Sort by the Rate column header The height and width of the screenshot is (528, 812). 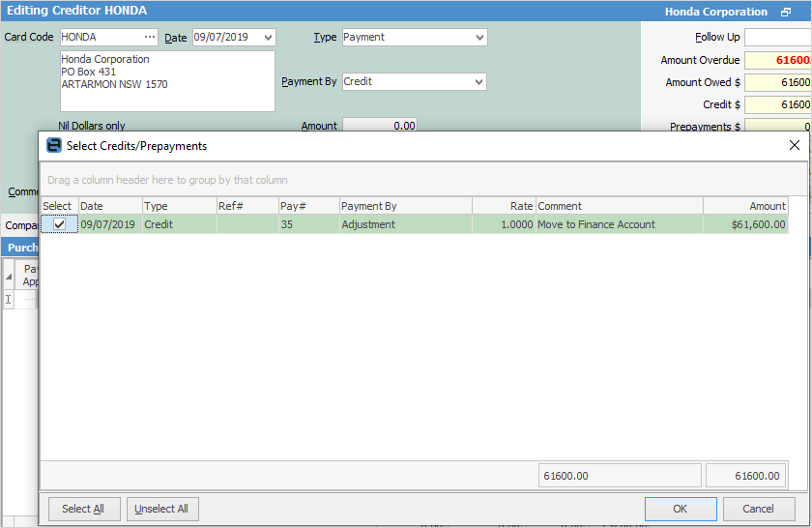pyautogui.click(x=504, y=206)
